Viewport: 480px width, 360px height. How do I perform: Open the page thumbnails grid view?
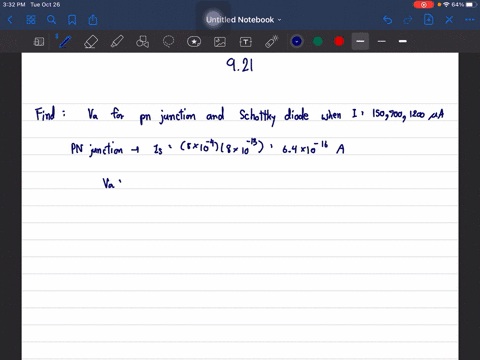tap(31, 20)
